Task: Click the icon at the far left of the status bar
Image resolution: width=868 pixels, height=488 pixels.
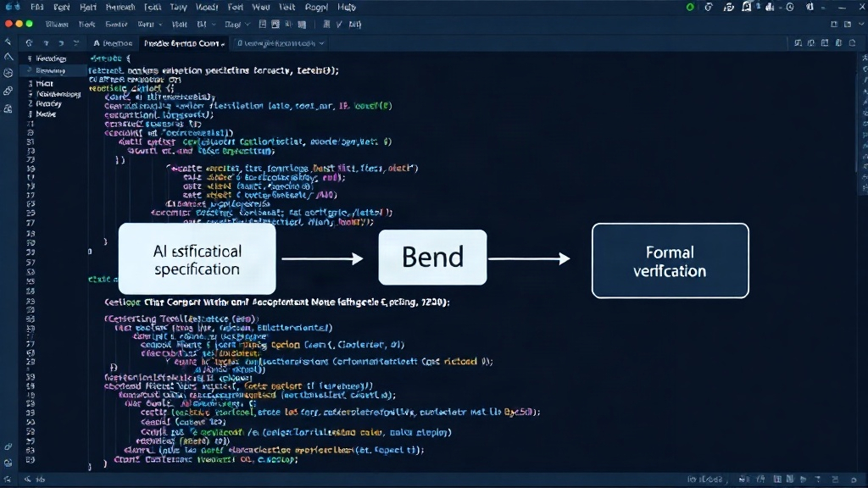Action: [7, 480]
